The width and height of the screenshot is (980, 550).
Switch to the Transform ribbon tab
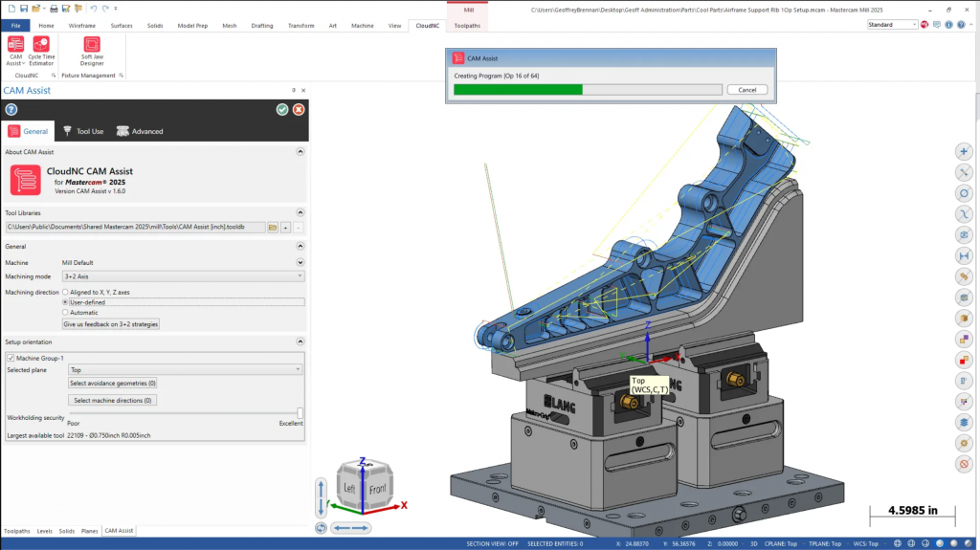301,26
